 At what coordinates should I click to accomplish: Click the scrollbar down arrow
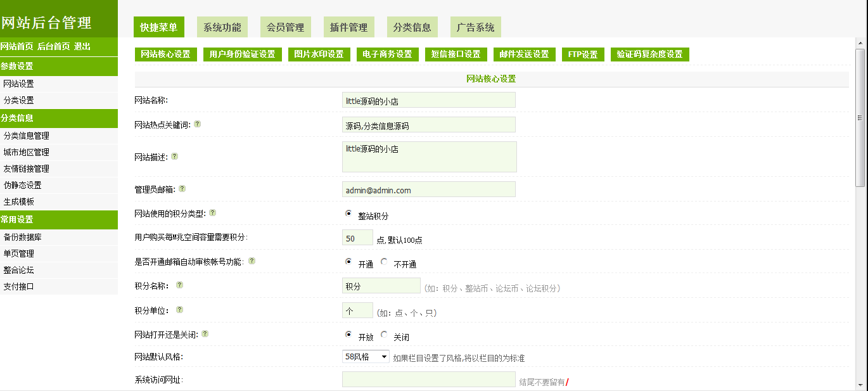[860, 385]
